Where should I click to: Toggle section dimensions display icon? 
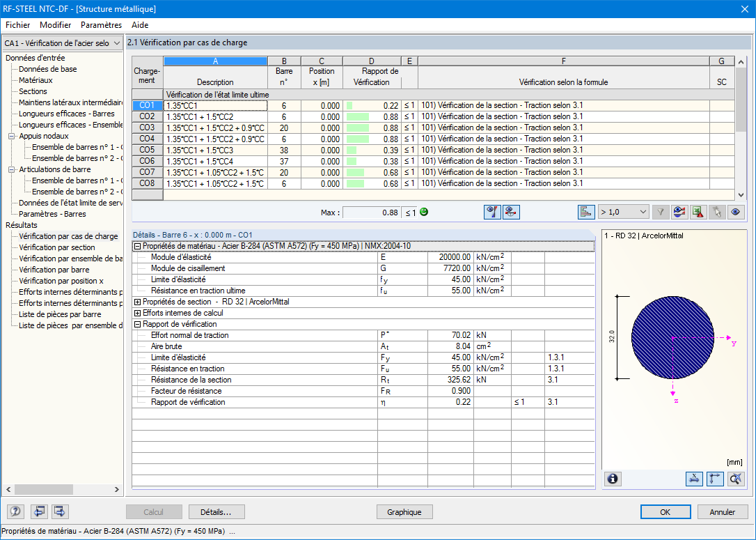coord(694,479)
